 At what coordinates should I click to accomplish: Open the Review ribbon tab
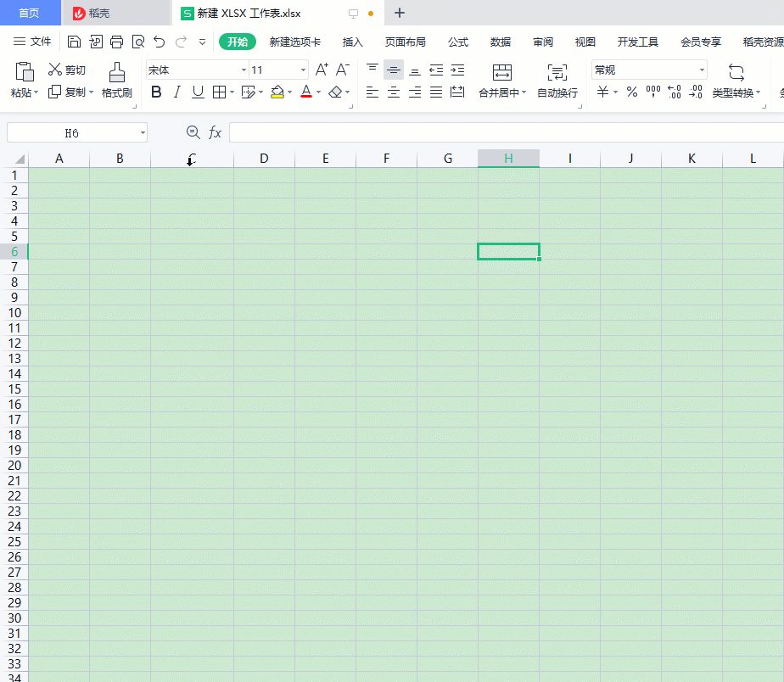(543, 42)
